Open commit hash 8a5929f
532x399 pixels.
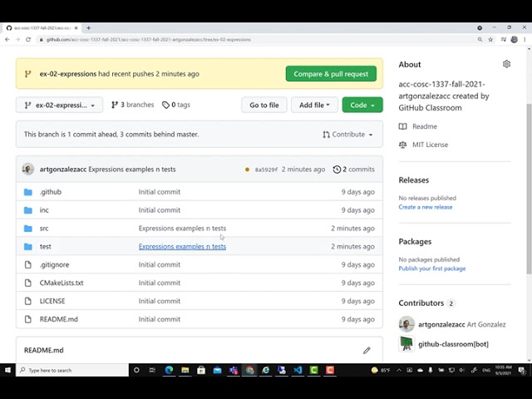266,170
